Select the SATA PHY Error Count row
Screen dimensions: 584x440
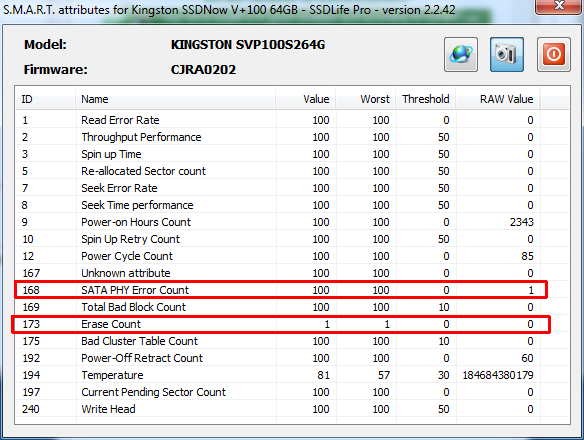(x=281, y=290)
